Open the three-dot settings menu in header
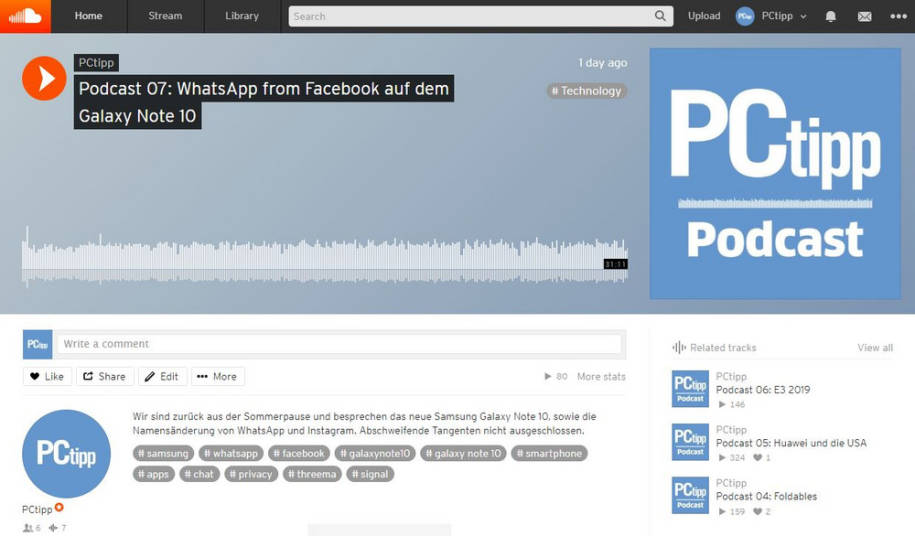The height and width of the screenshot is (536, 915). (x=898, y=16)
